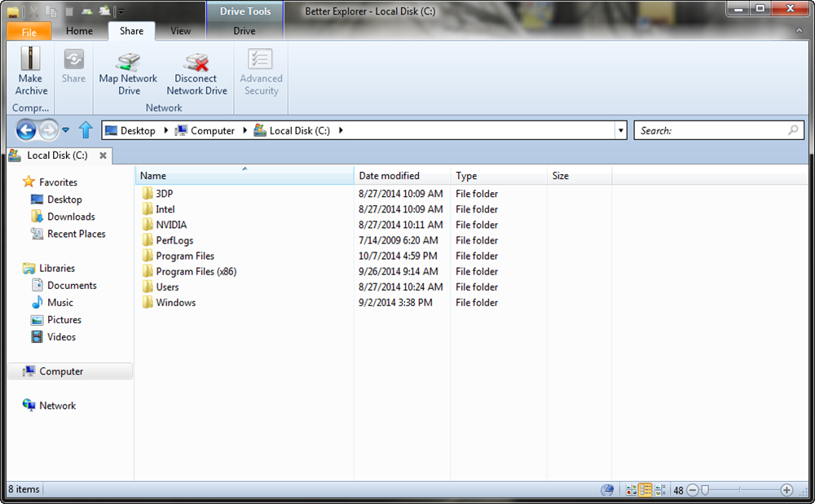Image resolution: width=815 pixels, height=504 pixels.
Task: Click the zoom out minus button
Action: tap(692, 490)
